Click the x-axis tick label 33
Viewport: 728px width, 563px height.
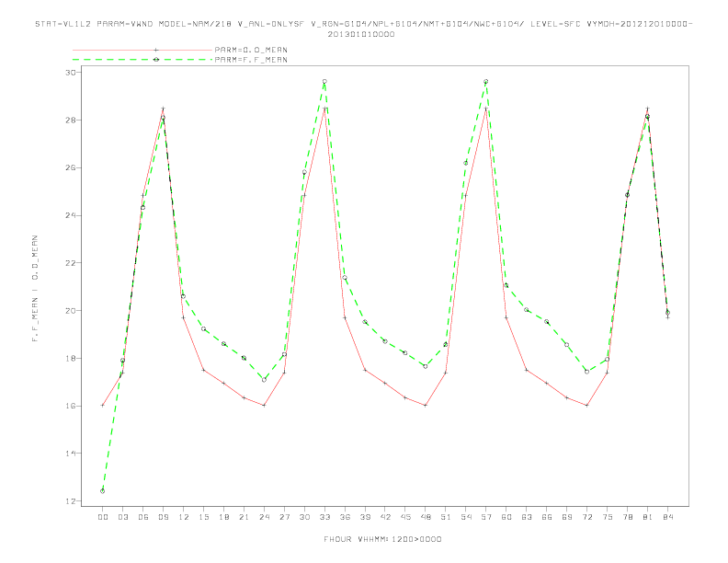(x=324, y=517)
